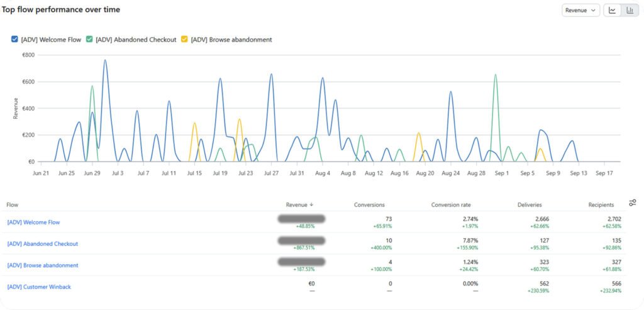The width and height of the screenshot is (644, 310).
Task: Click the +867.51% revenue change value
Action: tap(304, 248)
